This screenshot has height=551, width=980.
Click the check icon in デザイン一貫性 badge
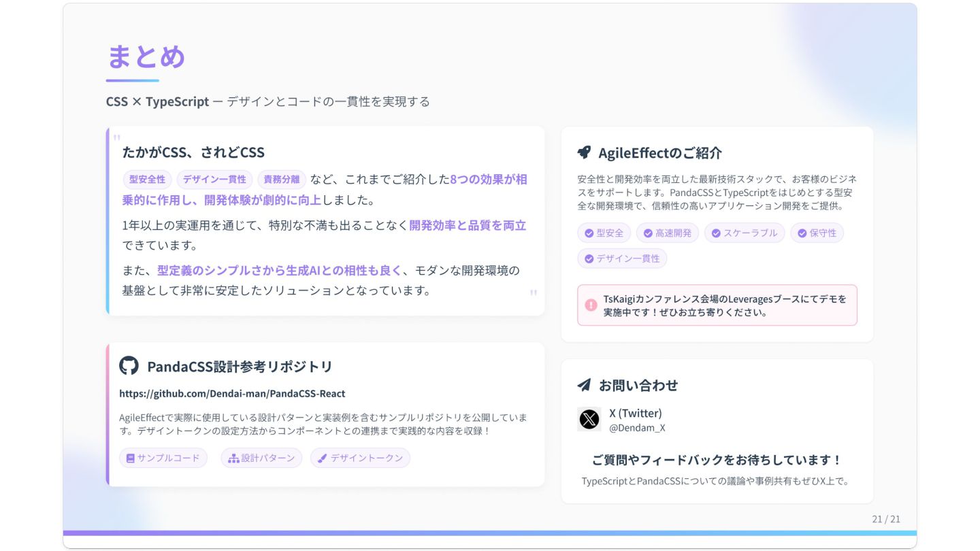click(x=589, y=258)
